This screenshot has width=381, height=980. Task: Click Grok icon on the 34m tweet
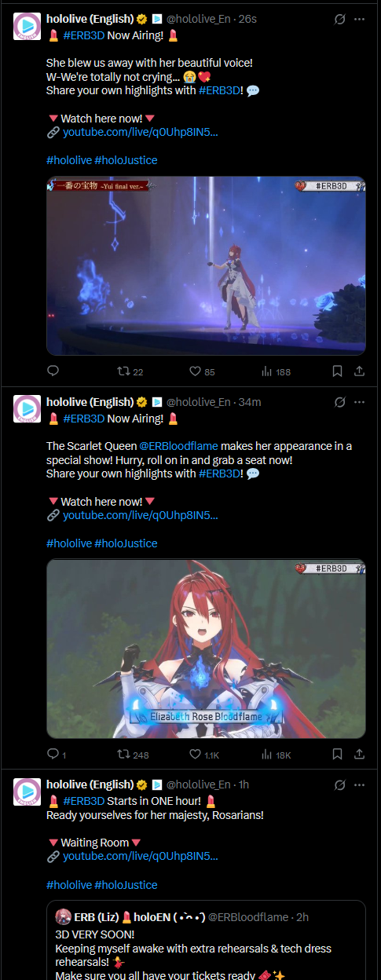[339, 401]
